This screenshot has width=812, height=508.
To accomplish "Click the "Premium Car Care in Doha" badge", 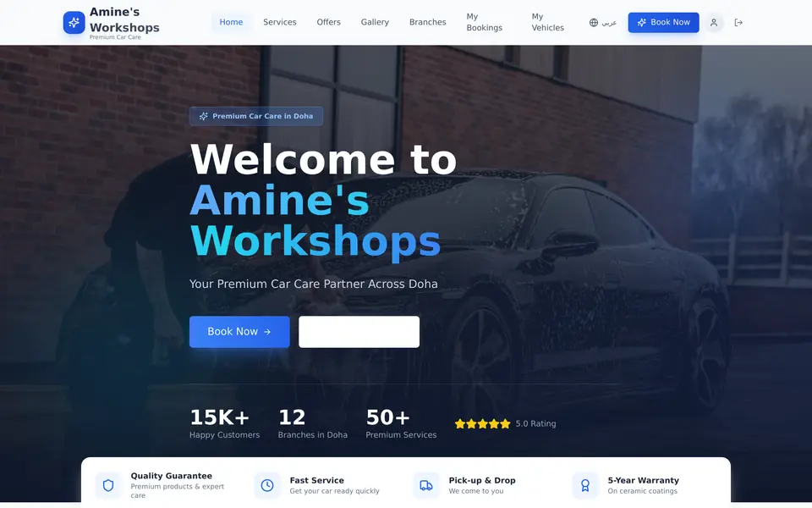I will [256, 116].
